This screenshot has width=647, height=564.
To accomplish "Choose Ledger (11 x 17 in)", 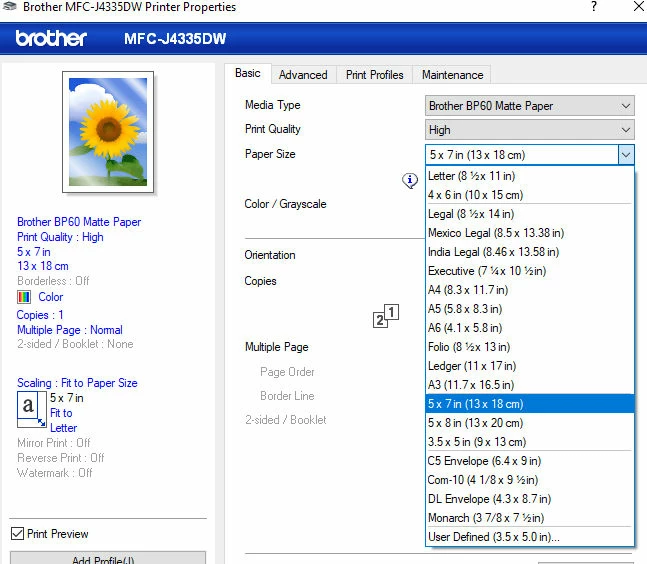I will tap(529, 366).
